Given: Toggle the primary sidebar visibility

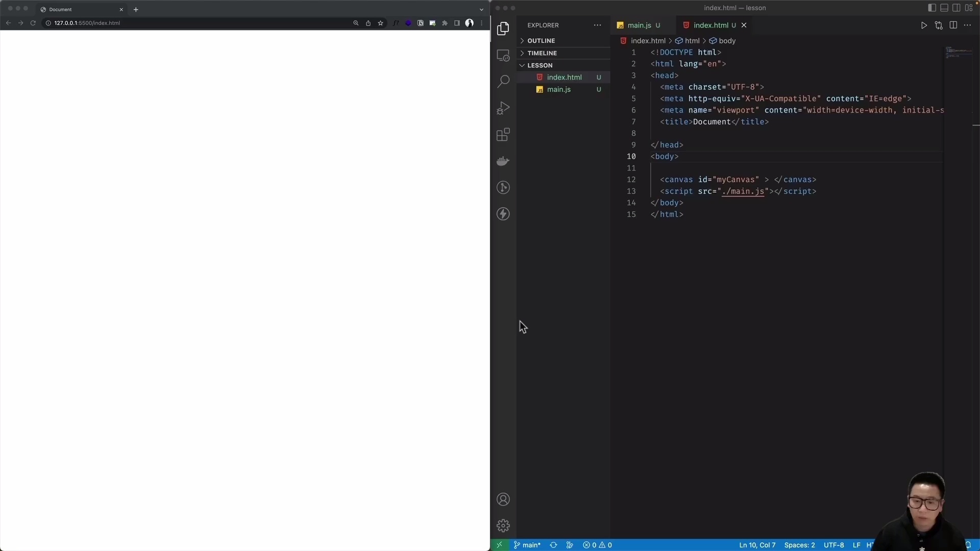Looking at the screenshot, I should (x=932, y=8).
